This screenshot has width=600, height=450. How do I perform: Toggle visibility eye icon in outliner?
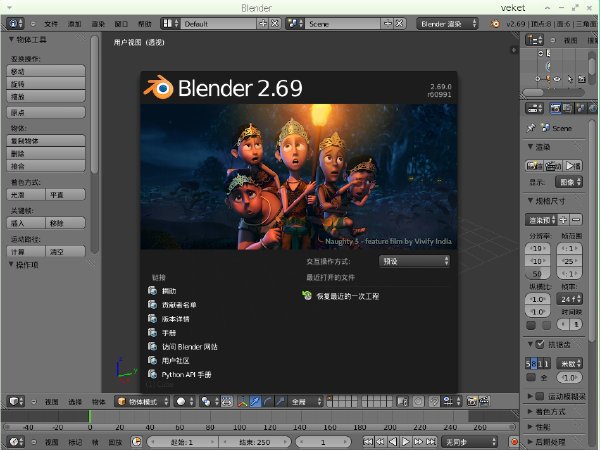pyautogui.click(x=557, y=79)
